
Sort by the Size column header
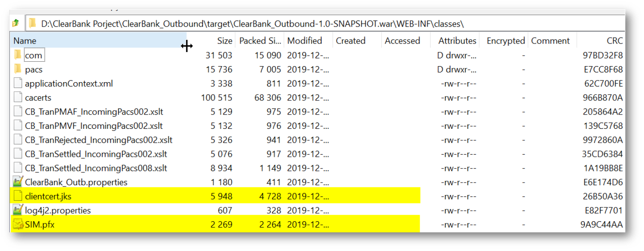[x=224, y=41]
